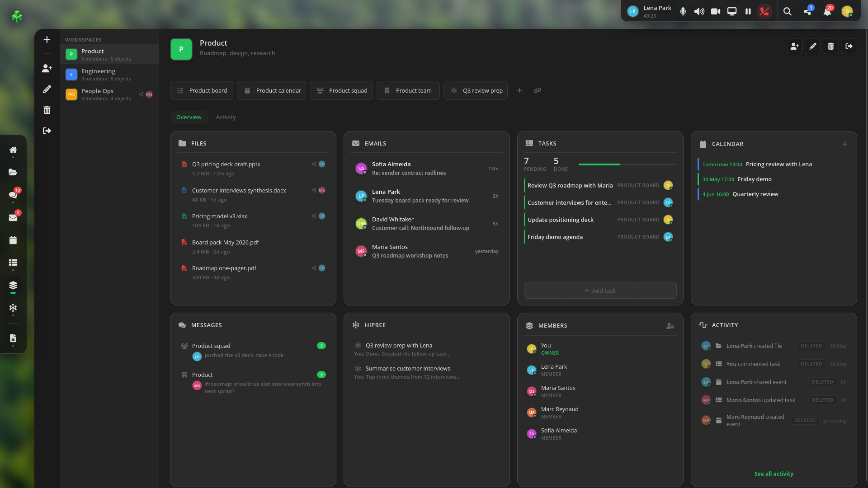Screen dimensions: 868x488
Task: Toggle speaker volume in call bar
Action: point(699,11)
